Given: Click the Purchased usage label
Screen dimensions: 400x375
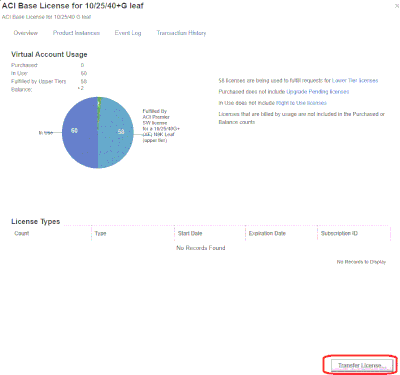Looking at the screenshot, I should 24,65.
